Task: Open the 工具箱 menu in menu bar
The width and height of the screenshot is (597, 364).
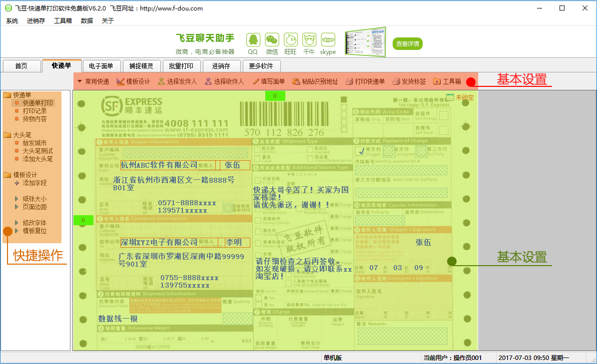Action: 63,21
